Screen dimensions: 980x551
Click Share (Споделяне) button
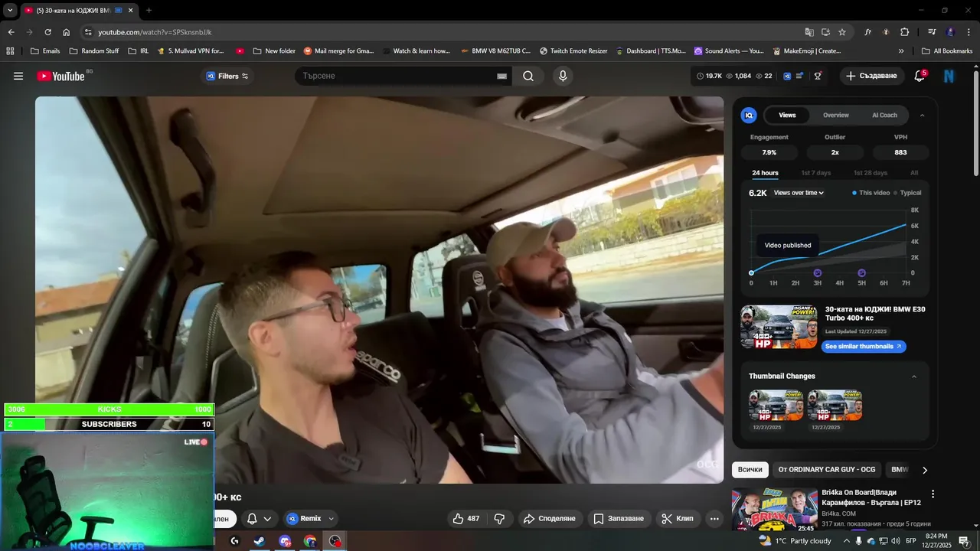tap(550, 519)
